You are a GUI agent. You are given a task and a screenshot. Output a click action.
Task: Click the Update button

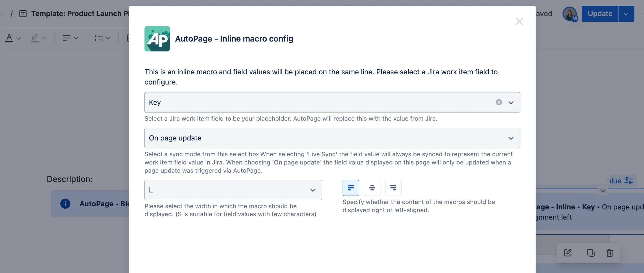click(600, 14)
